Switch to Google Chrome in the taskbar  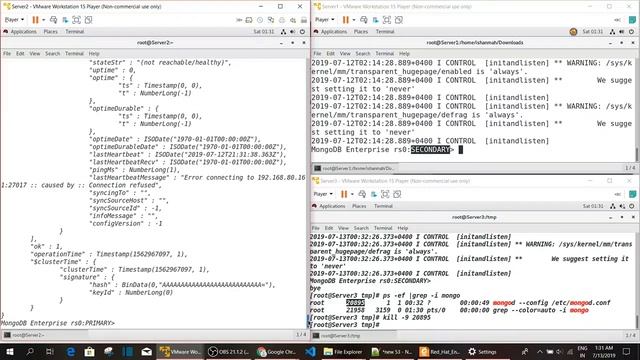click(277, 351)
